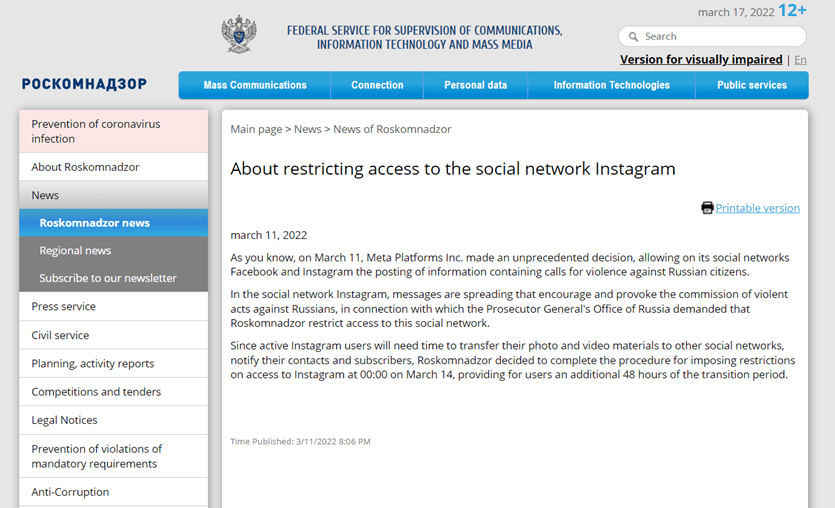Viewport: 835px width, 508px height.
Task: Click the РОСКОМНАДЗОР logo text
Action: 84,84
